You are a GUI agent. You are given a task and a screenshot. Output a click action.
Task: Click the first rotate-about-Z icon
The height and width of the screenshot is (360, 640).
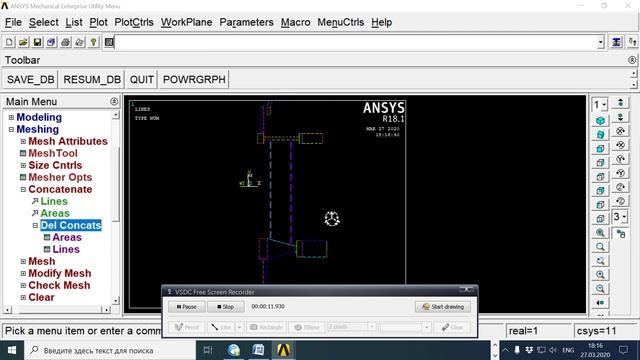tap(620, 187)
